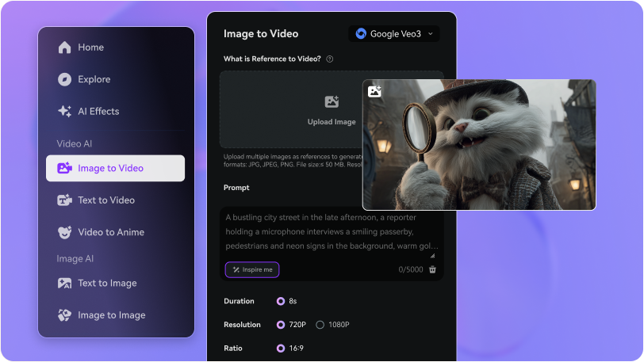The image size is (644, 362).
Task: Click the Resolution label
Action: (242, 325)
